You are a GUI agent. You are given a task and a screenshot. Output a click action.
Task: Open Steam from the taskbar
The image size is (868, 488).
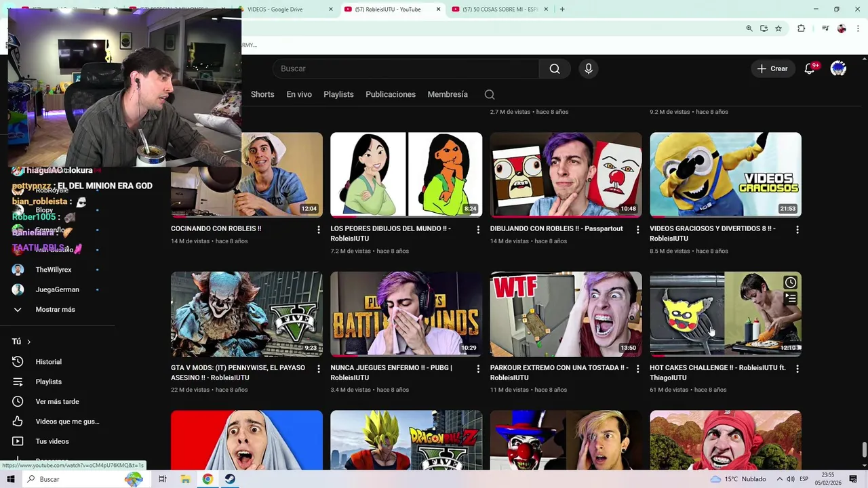pos(230,479)
